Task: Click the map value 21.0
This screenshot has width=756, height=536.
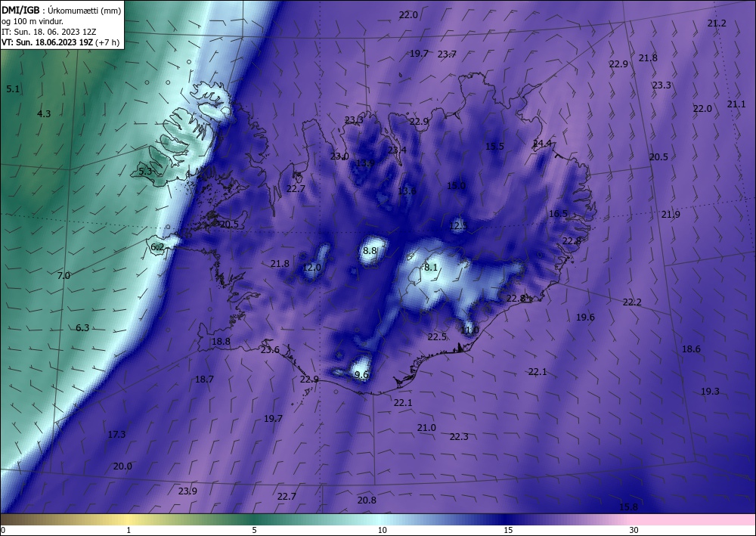Action: coord(426,428)
